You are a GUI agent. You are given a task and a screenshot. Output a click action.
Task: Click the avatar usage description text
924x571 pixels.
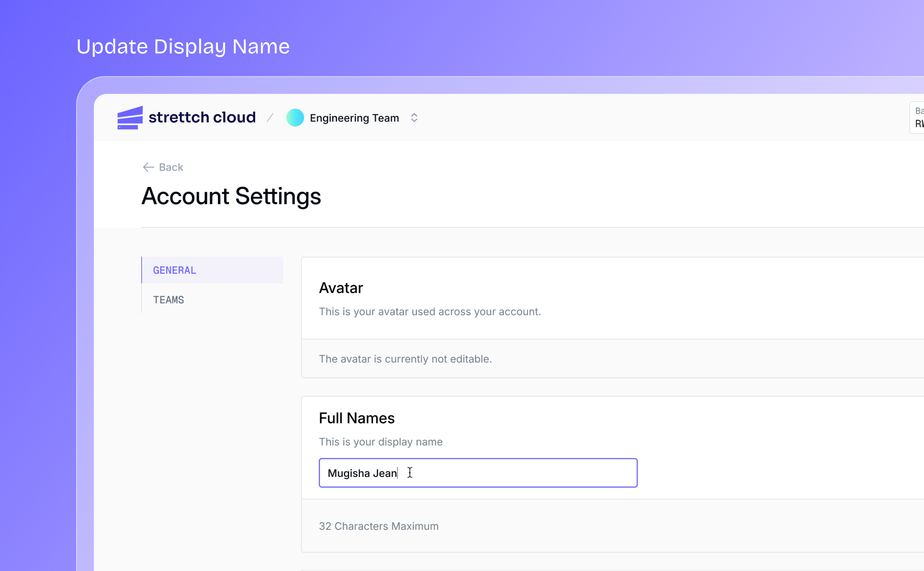coord(430,312)
